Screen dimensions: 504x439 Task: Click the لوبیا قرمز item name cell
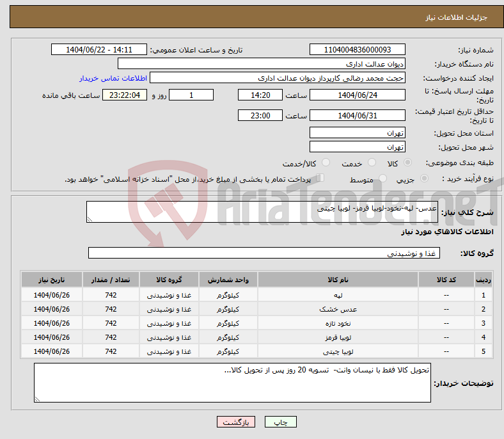click(338, 337)
